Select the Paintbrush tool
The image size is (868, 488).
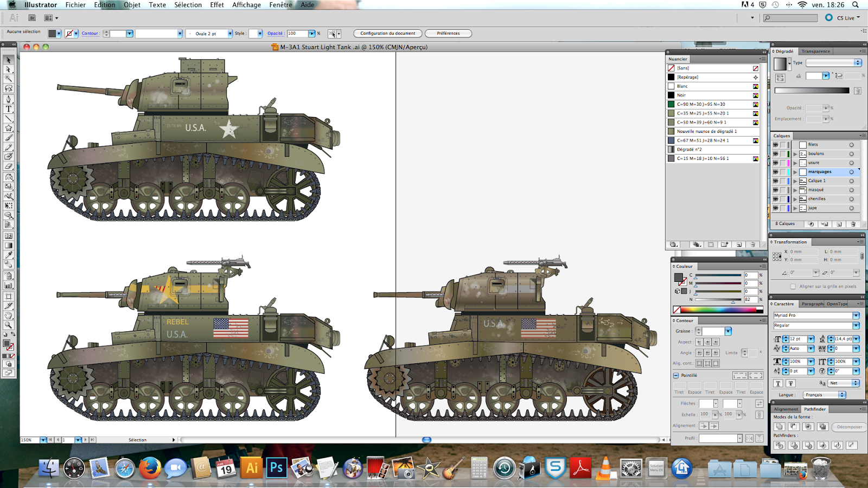tap(9, 138)
